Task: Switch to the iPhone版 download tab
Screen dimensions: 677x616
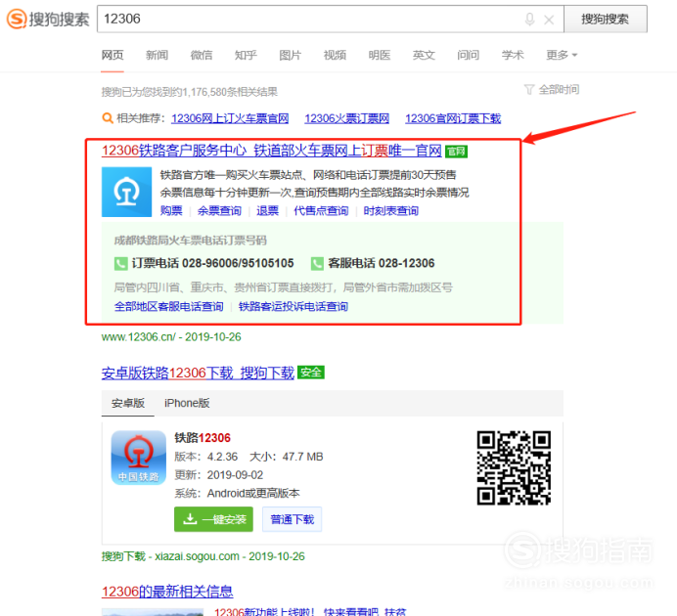Action: tap(187, 403)
